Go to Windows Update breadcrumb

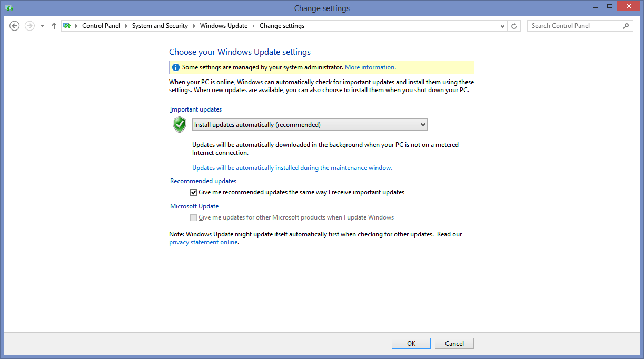click(x=224, y=25)
